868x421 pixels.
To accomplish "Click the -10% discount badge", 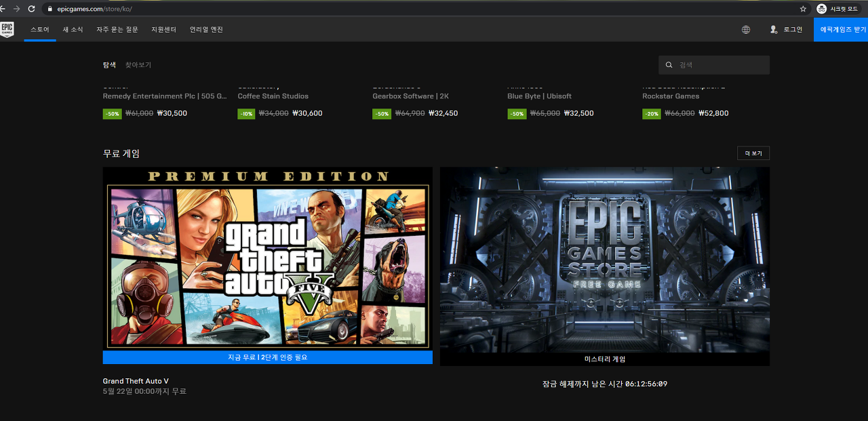I will pos(247,114).
